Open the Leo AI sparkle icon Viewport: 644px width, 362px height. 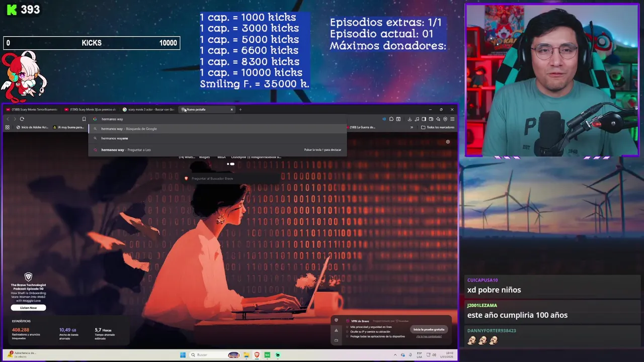(x=438, y=119)
